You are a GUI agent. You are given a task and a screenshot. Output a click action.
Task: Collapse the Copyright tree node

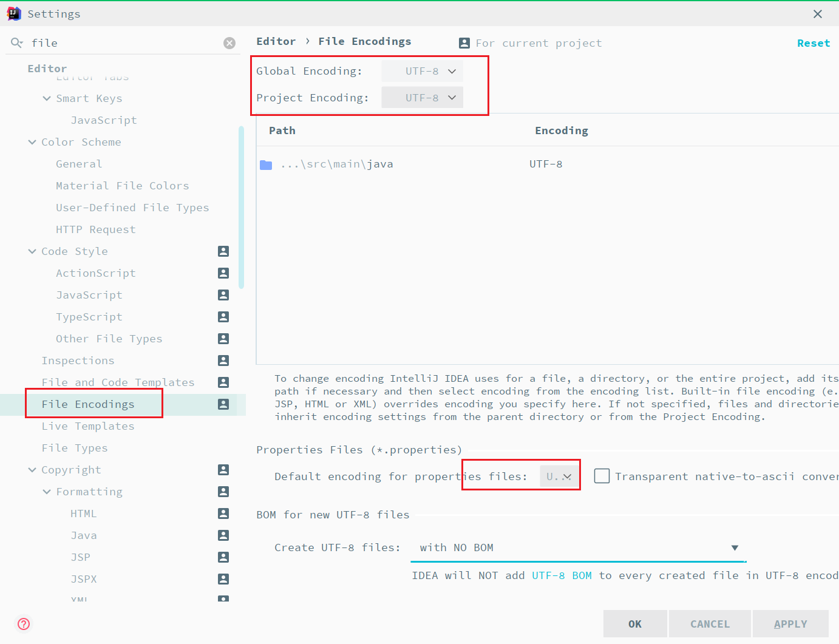[32, 470]
